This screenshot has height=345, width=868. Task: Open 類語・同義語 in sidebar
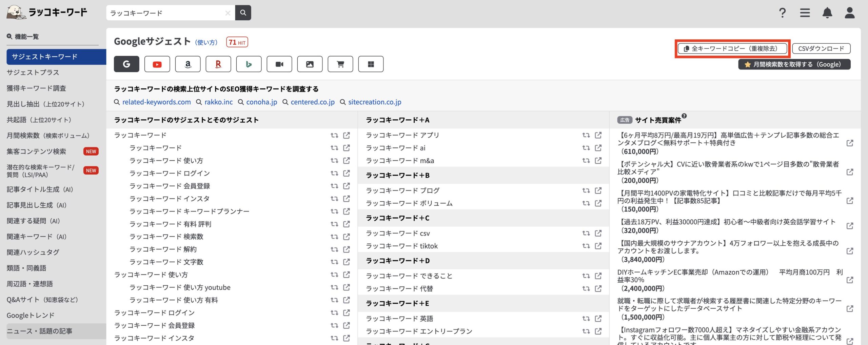tap(26, 268)
